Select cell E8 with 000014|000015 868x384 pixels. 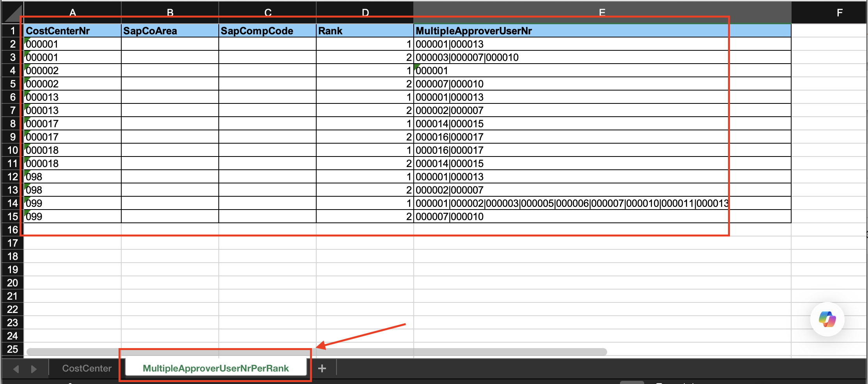coord(602,124)
